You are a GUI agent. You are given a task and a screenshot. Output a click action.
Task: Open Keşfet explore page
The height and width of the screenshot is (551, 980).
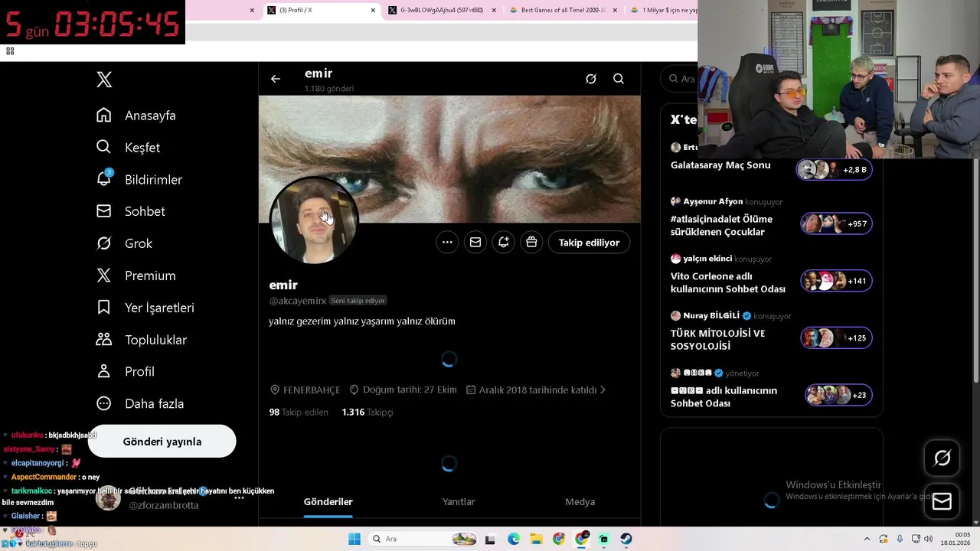(x=128, y=148)
